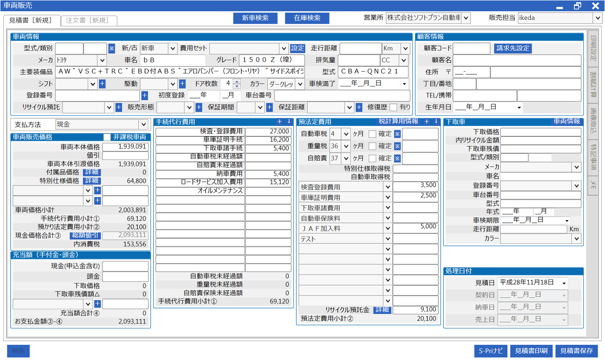The width and height of the screenshot is (605, 364).
Task: Check the 確定 box for 自賠責
Action: (372, 158)
